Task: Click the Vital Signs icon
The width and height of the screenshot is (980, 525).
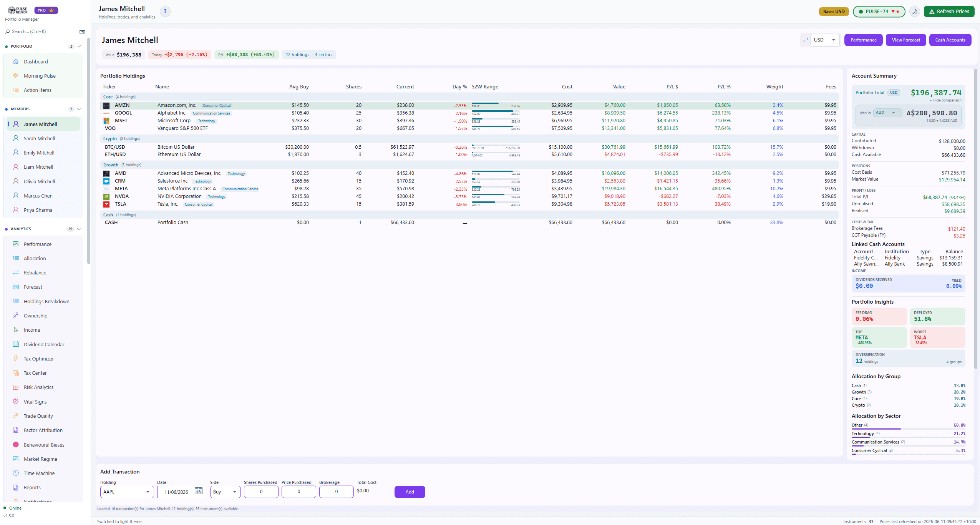Action: pyautogui.click(x=16, y=402)
